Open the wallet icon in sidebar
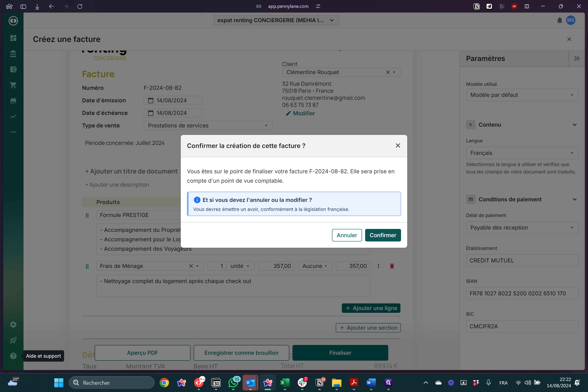This screenshot has width=588, height=392. tap(13, 69)
